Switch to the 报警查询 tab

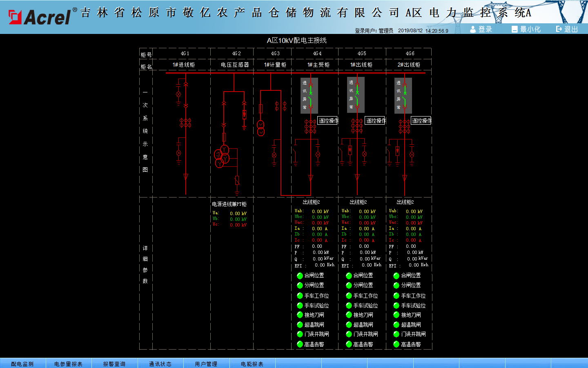114,364
